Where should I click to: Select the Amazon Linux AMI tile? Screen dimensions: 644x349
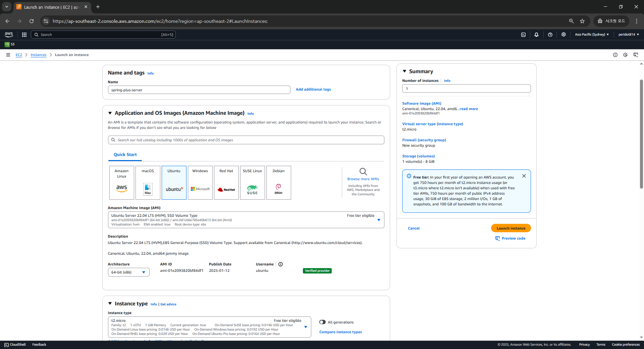121,183
